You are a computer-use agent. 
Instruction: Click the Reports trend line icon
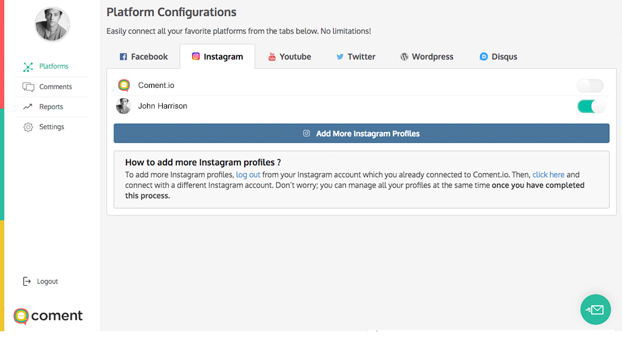point(28,107)
